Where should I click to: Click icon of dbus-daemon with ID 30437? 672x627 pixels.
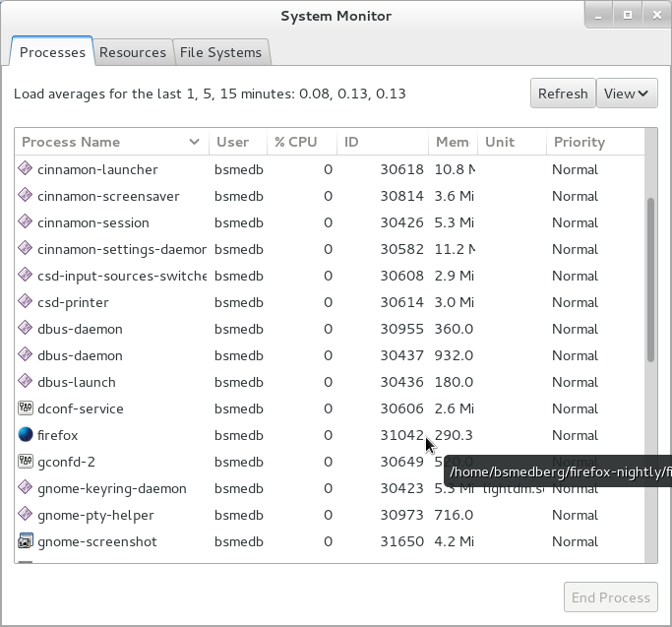26,354
